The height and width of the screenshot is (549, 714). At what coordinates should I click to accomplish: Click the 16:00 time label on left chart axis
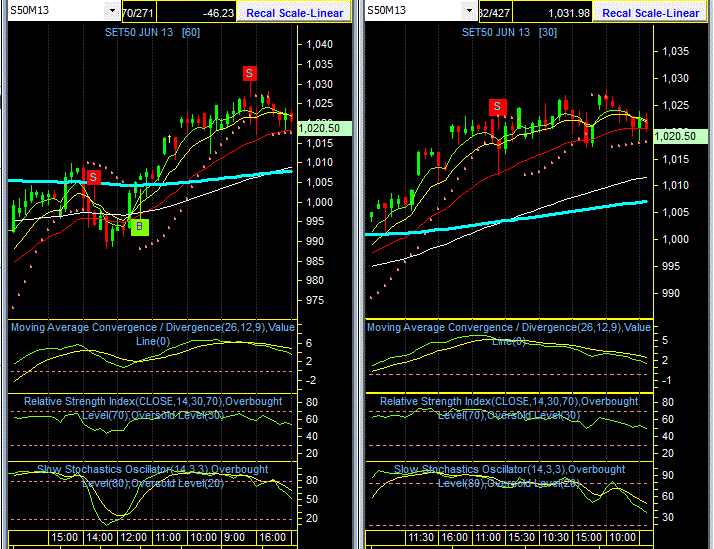click(x=272, y=537)
